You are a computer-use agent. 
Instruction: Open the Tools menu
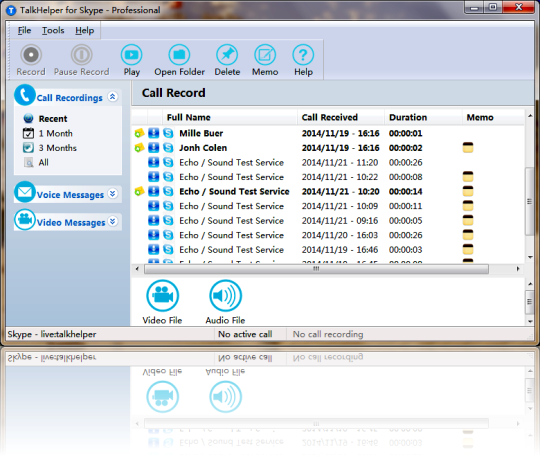[53, 30]
